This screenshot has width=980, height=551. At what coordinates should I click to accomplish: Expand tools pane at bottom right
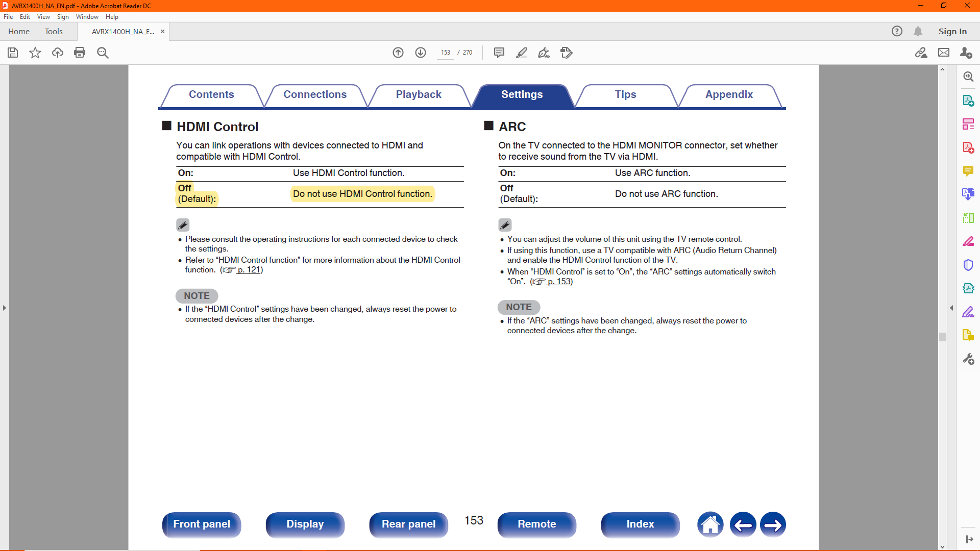pyautogui.click(x=969, y=539)
